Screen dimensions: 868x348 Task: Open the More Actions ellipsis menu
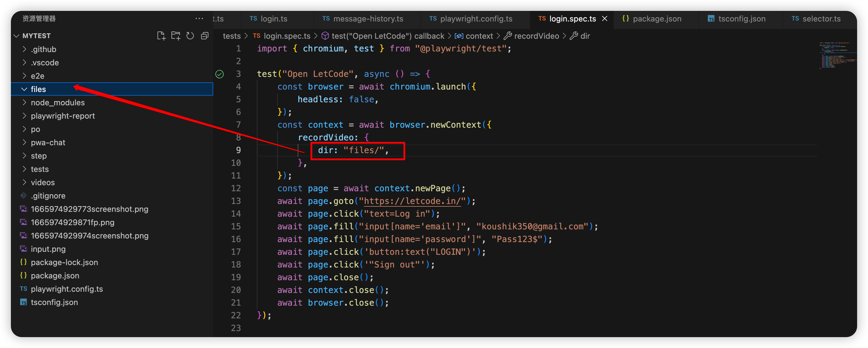pos(200,18)
